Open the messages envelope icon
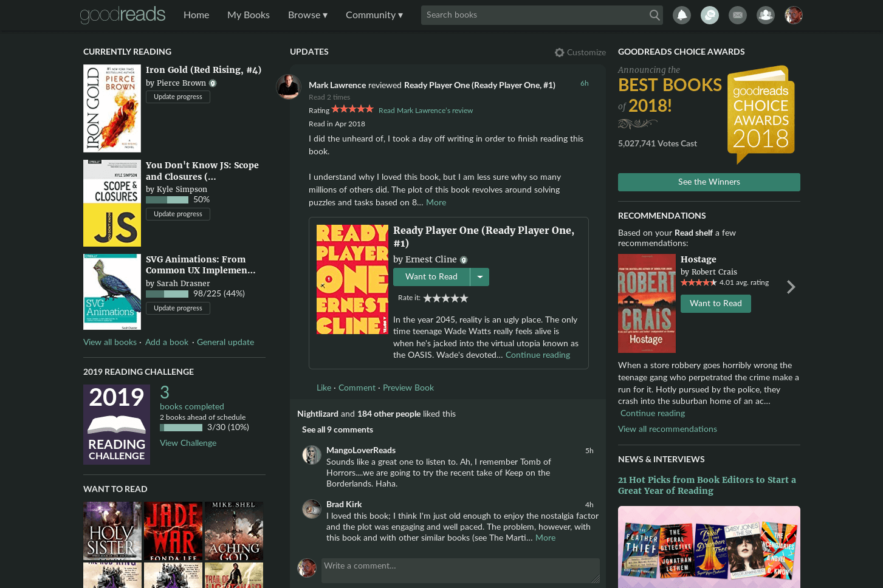883x588 pixels. pyautogui.click(x=738, y=15)
